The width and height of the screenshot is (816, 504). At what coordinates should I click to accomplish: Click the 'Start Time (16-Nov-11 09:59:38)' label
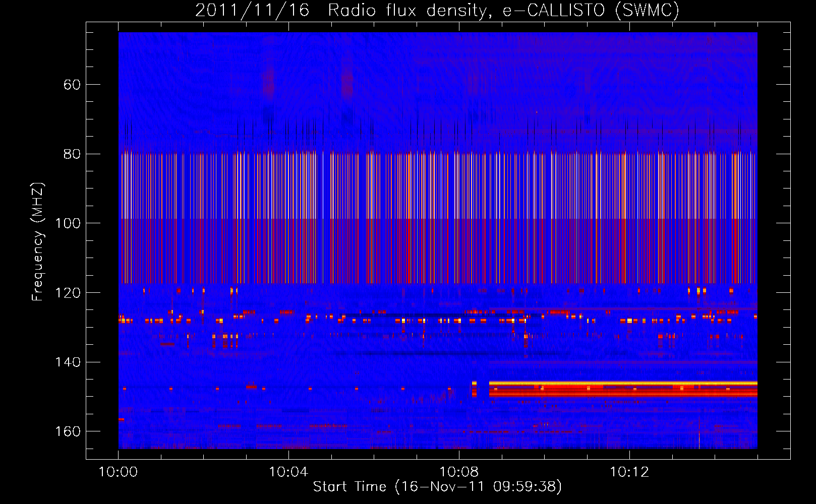(437, 487)
